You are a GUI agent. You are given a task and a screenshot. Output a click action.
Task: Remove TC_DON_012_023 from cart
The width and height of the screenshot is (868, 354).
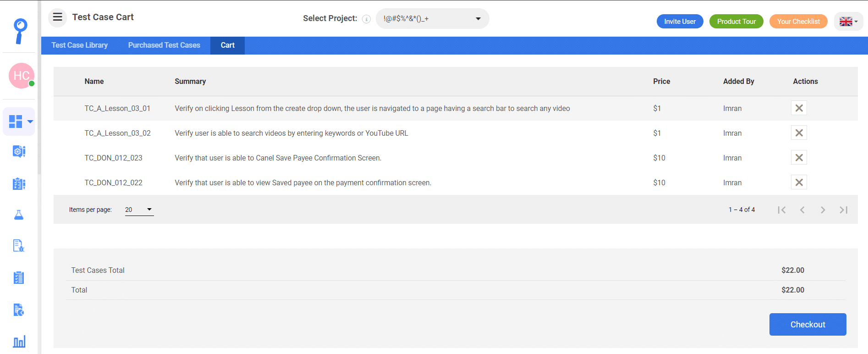click(x=799, y=158)
